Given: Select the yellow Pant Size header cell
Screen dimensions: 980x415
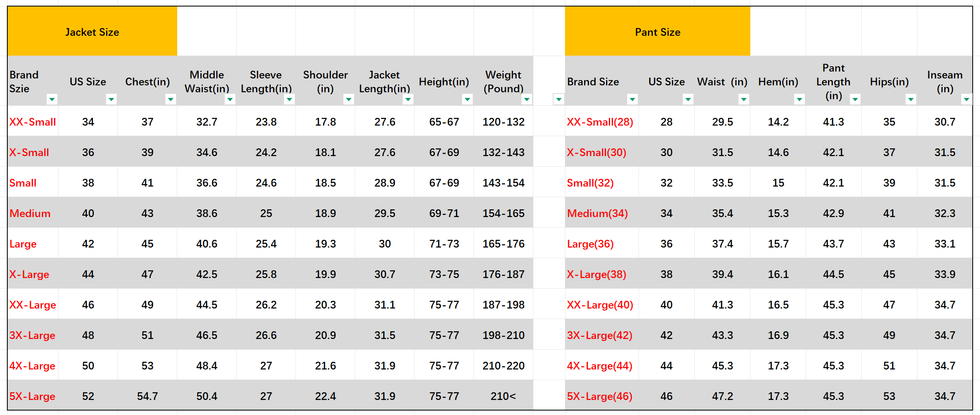Looking at the screenshot, I should pos(658,31).
